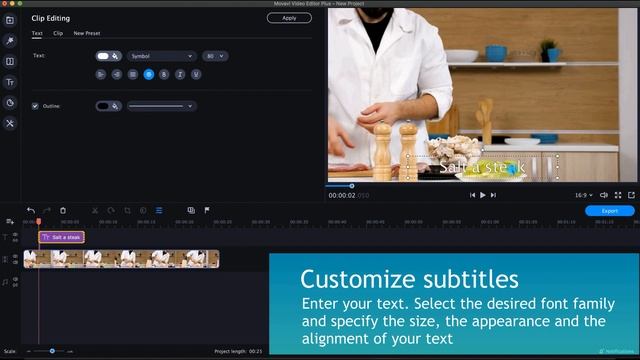Toggle the Outline checkbox

coord(35,106)
